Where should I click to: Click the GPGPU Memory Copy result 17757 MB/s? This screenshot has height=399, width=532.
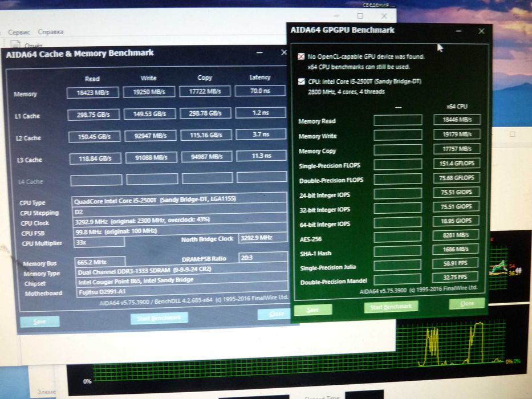(457, 149)
